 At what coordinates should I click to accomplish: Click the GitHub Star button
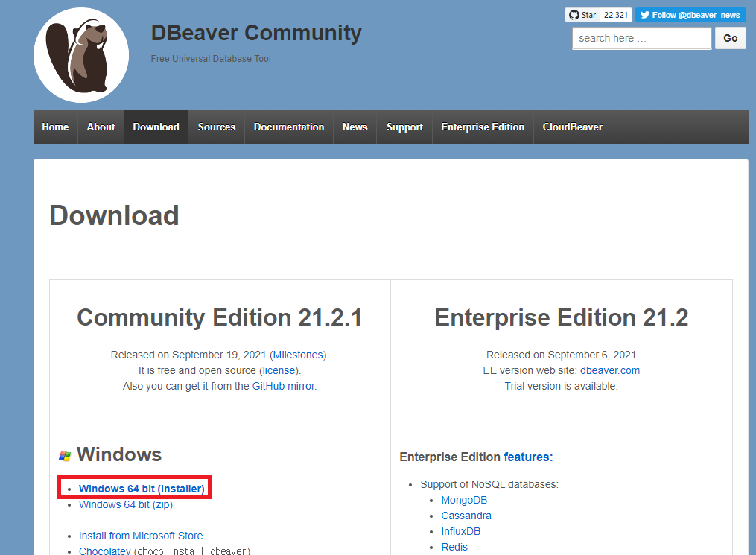click(582, 15)
